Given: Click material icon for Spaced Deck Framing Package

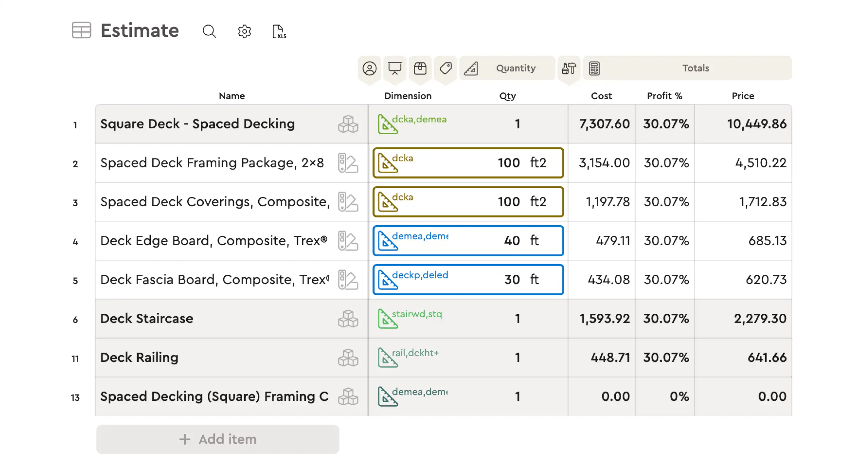Looking at the screenshot, I should tap(348, 163).
